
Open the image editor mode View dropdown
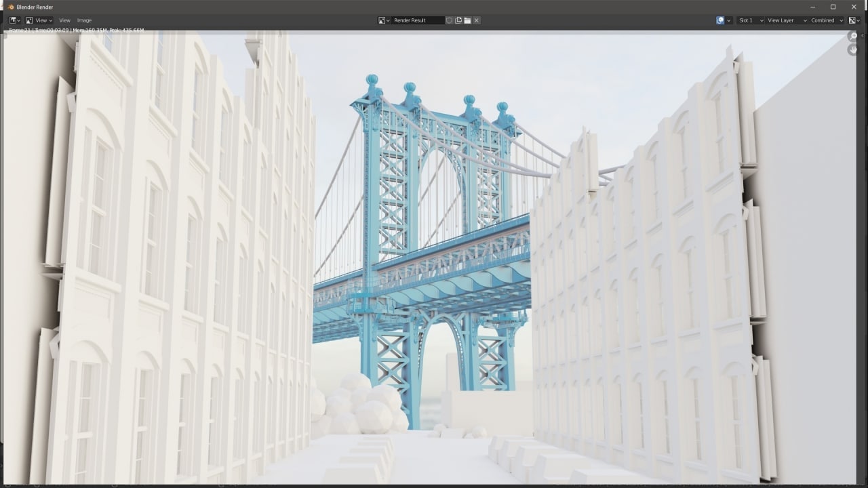coord(39,20)
